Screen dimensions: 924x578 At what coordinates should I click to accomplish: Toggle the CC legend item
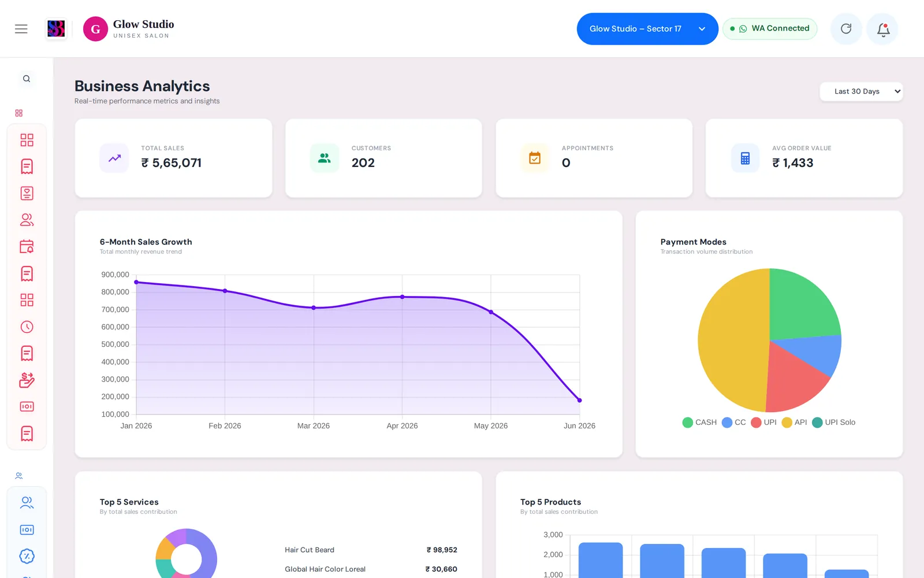(x=734, y=423)
